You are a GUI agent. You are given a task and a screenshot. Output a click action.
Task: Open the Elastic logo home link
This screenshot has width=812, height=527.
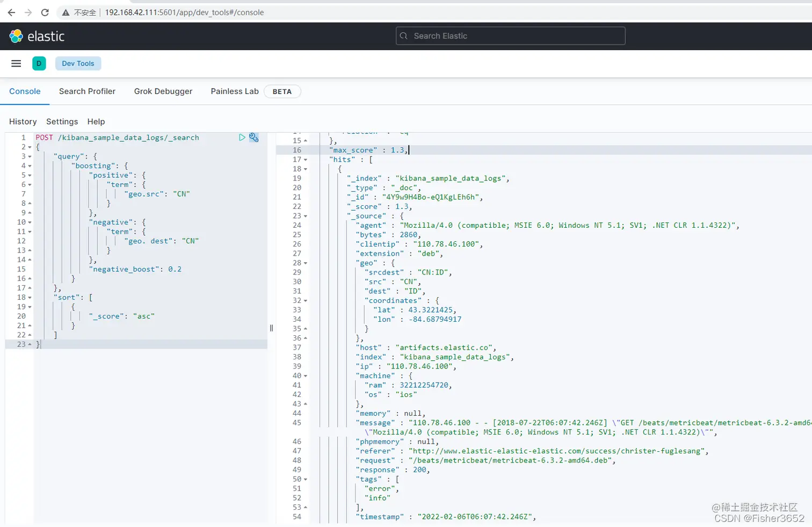point(37,36)
